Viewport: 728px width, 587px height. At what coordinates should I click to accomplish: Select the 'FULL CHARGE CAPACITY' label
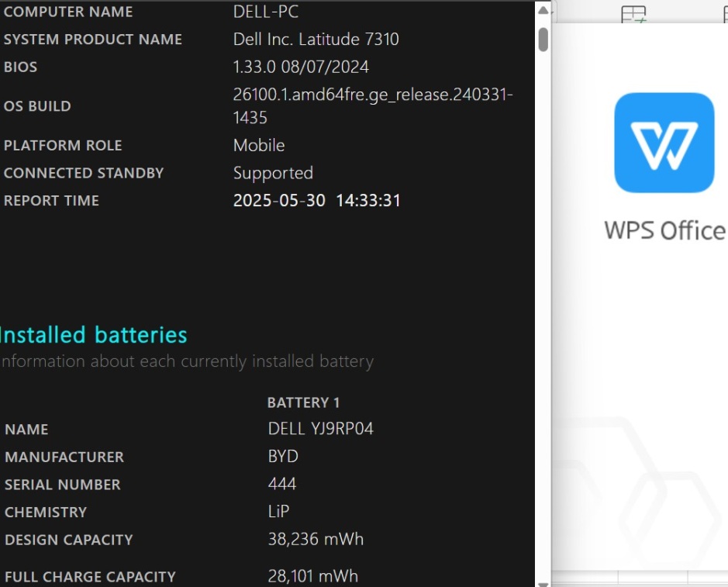click(90, 577)
